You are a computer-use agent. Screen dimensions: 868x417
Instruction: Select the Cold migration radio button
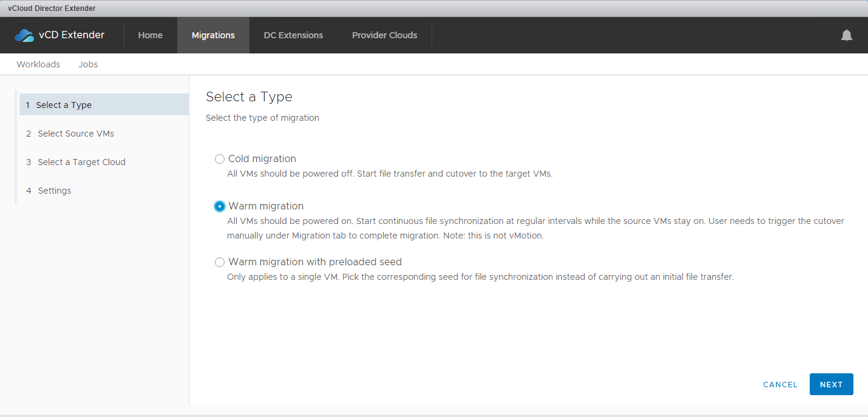(x=220, y=159)
